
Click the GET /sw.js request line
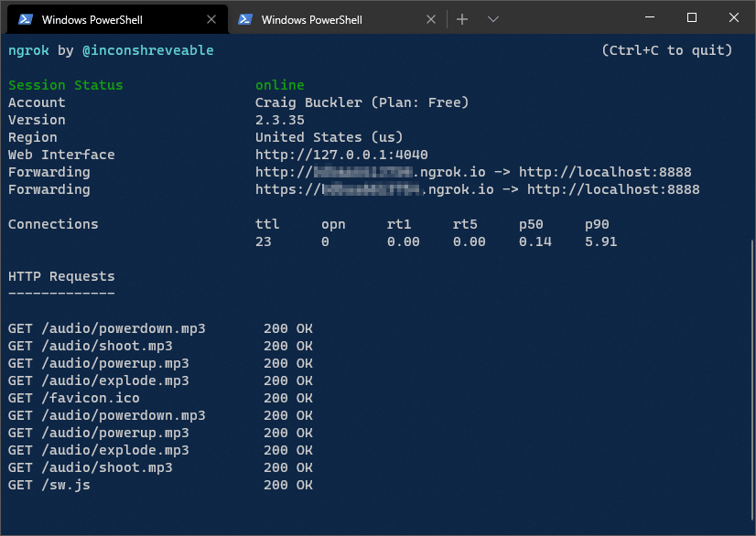click(49, 485)
